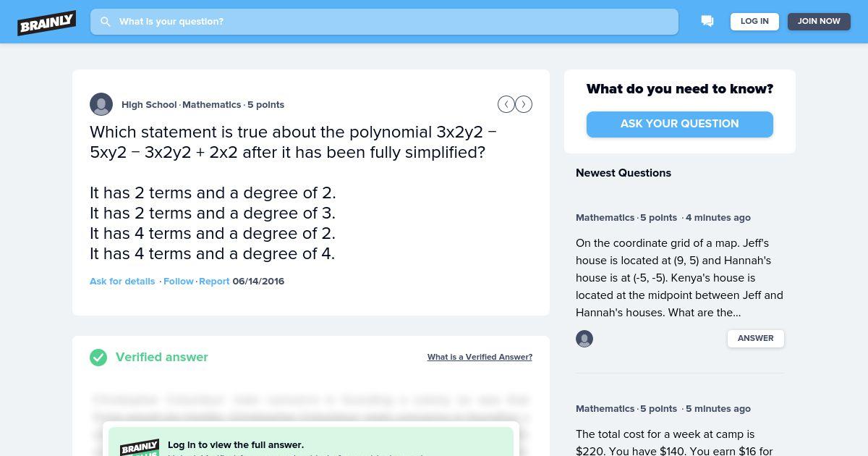Click the 'Ask for details' link

(122, 282)
